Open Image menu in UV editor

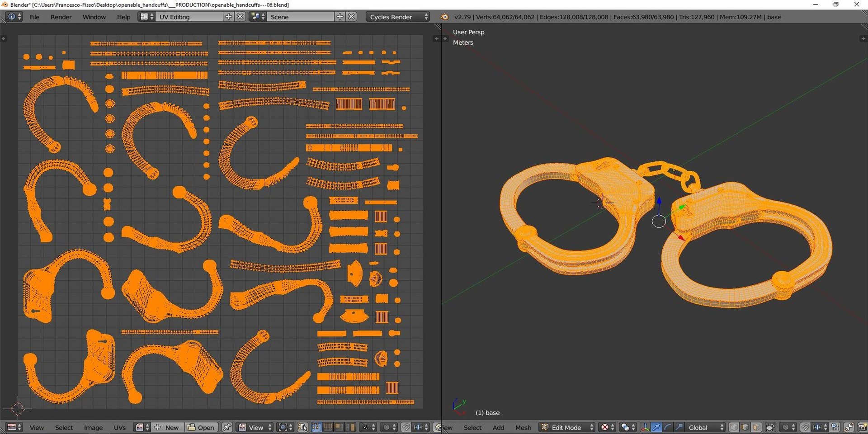[93, 427]
